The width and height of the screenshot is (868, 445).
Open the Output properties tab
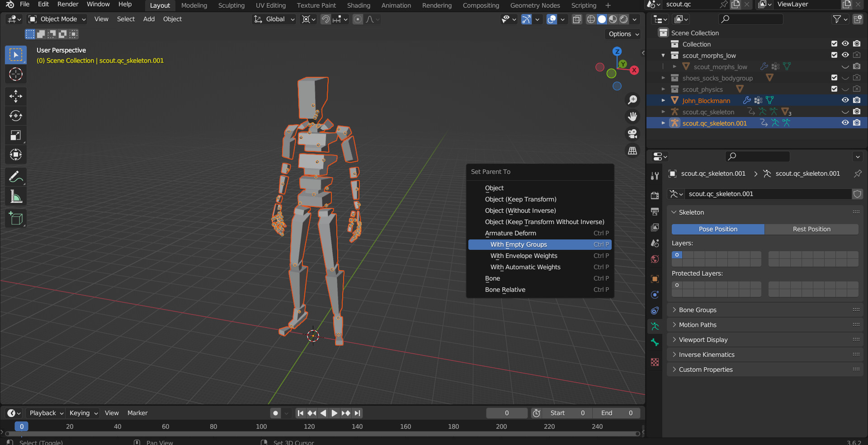click(x=655, y=211)
